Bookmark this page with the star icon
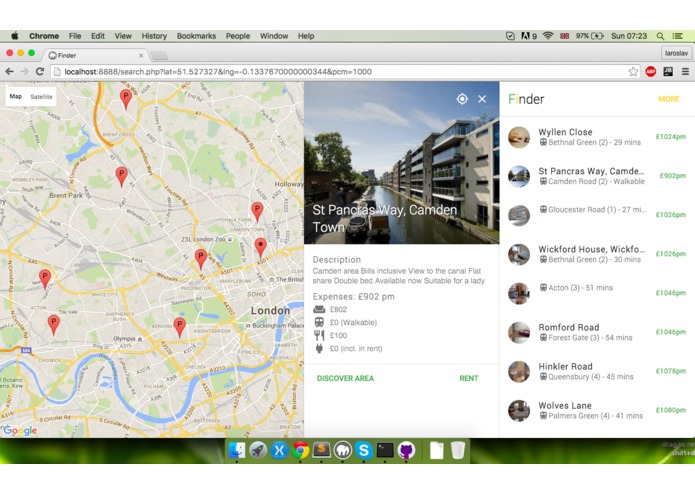Screen dimensions: 695x494 (633, 72)
